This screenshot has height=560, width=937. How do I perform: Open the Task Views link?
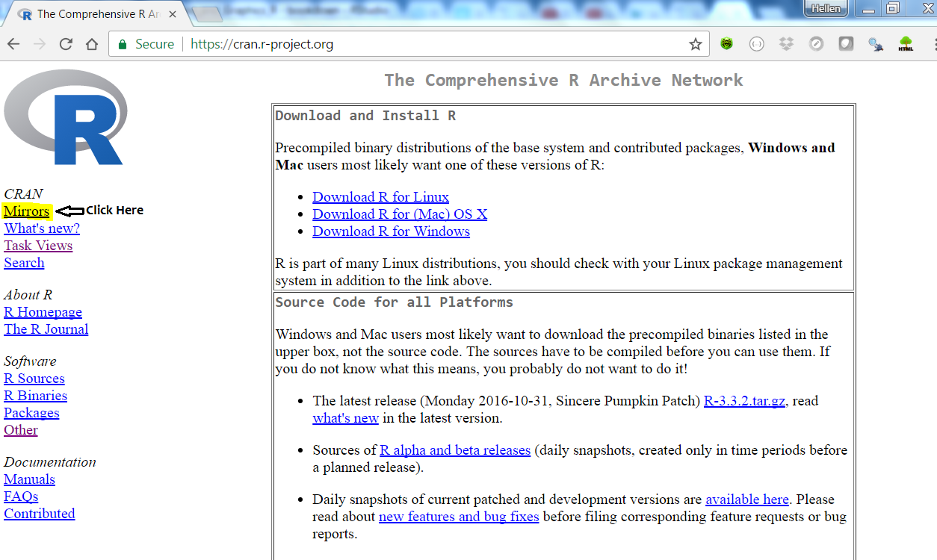point(38,246)
